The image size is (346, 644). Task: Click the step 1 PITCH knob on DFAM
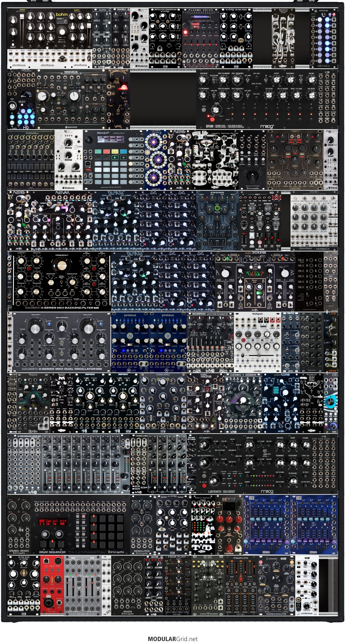pos(232,109)
